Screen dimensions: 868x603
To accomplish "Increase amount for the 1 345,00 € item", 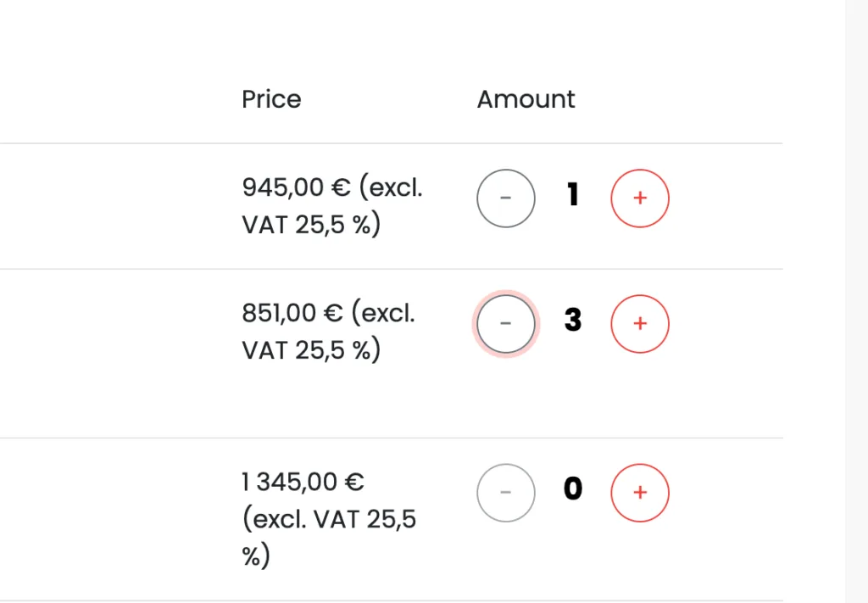I will 640,492.
